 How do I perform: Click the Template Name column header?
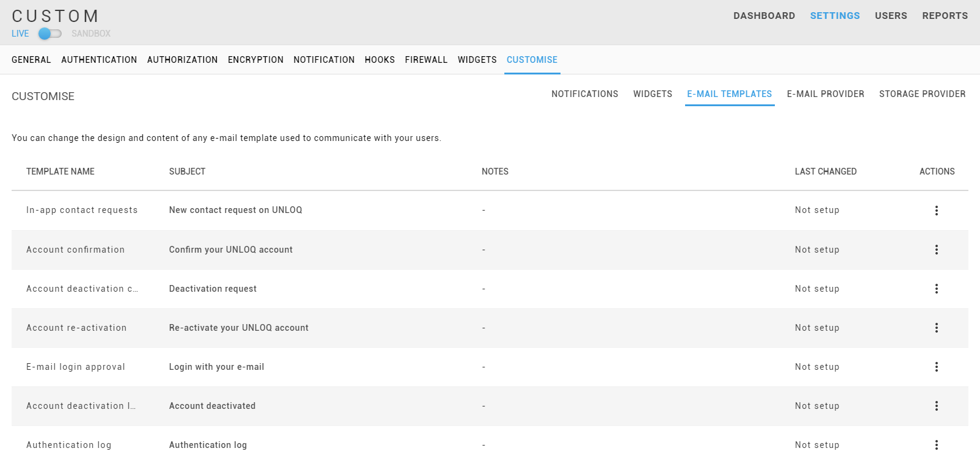(60, 171)
